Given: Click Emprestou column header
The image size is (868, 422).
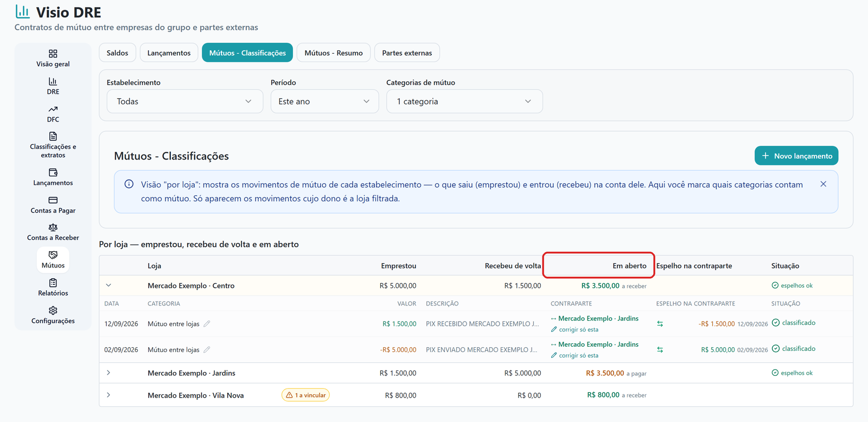Looking at the screenshot, I should (399, 266).
